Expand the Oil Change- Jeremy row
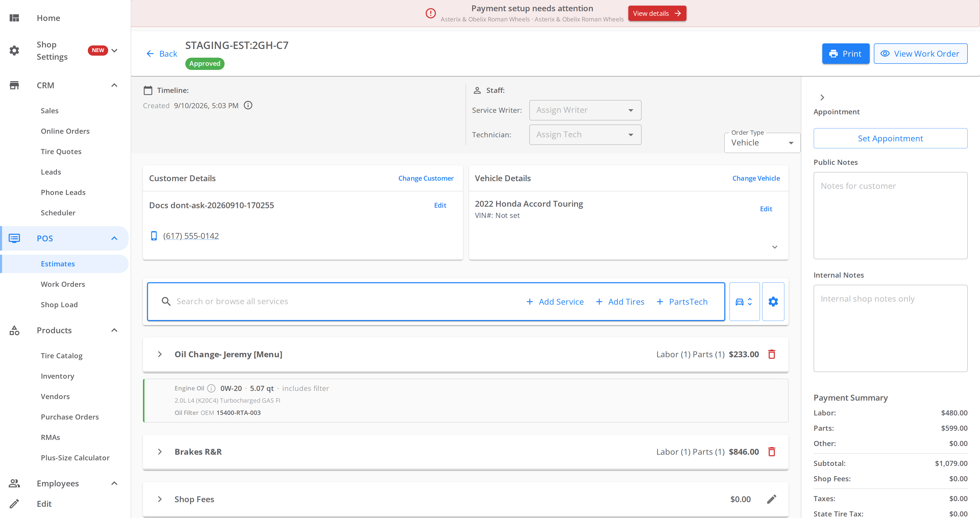 coord(160,354)
